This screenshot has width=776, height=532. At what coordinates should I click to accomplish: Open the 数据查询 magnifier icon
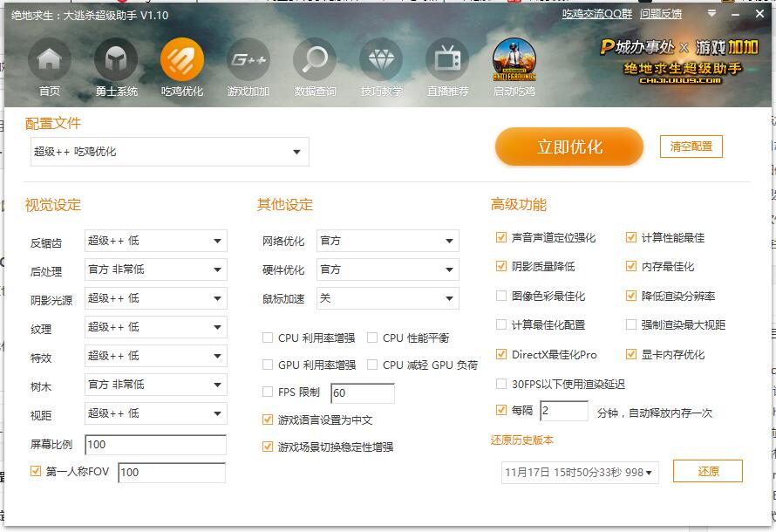(315, 60)
